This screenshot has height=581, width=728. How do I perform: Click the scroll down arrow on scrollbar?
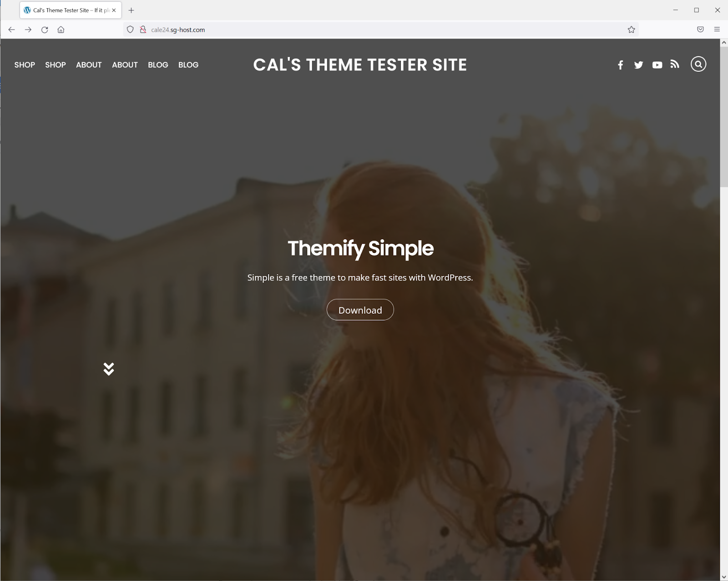pyautogui.click(x=724, y=577)
